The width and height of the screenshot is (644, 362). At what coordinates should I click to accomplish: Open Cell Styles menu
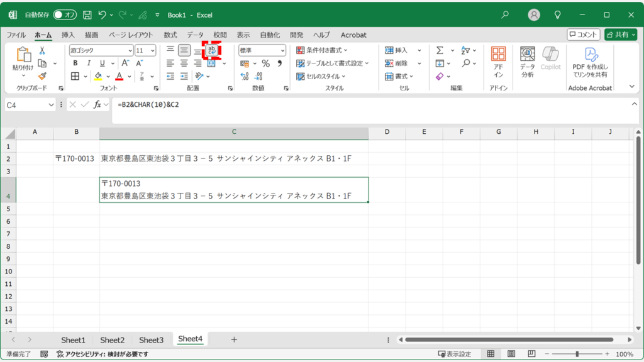321,76
